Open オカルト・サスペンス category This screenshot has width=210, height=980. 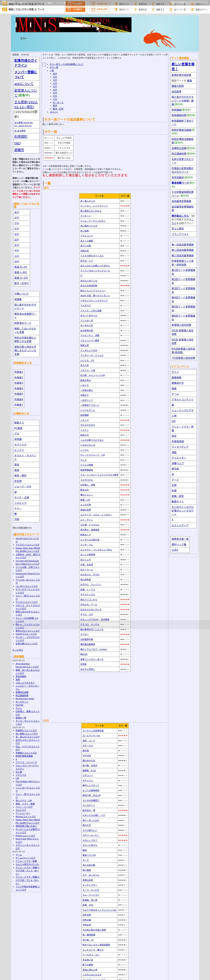tap(25, 457)
